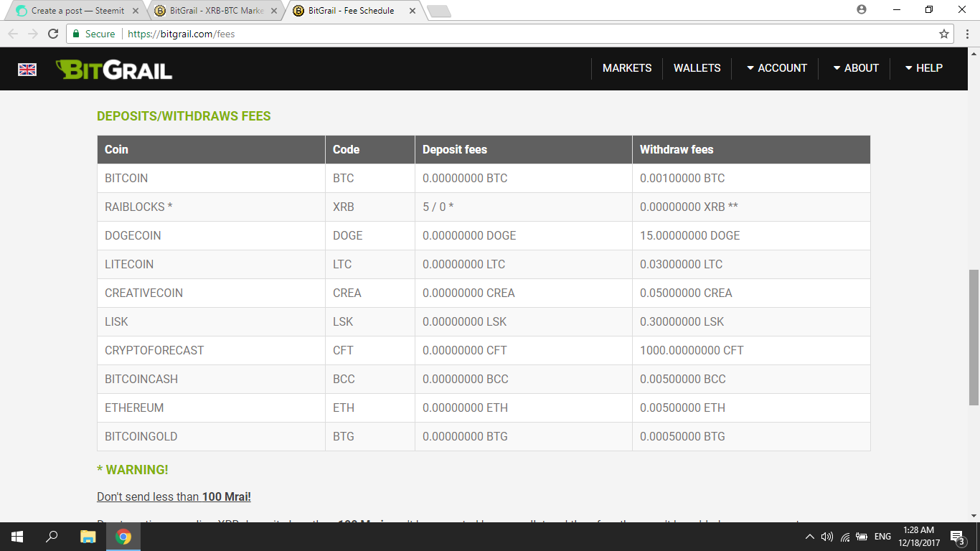The height and width of the screenshot is (551, 980).
Task: Close the BitGrail XRB-BTC Market tab
Action: (273, 11)
